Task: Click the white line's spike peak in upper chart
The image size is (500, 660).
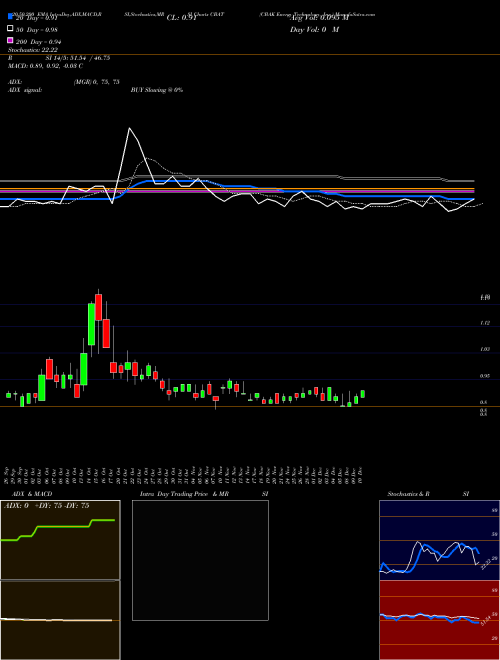Action: (130, 128)
